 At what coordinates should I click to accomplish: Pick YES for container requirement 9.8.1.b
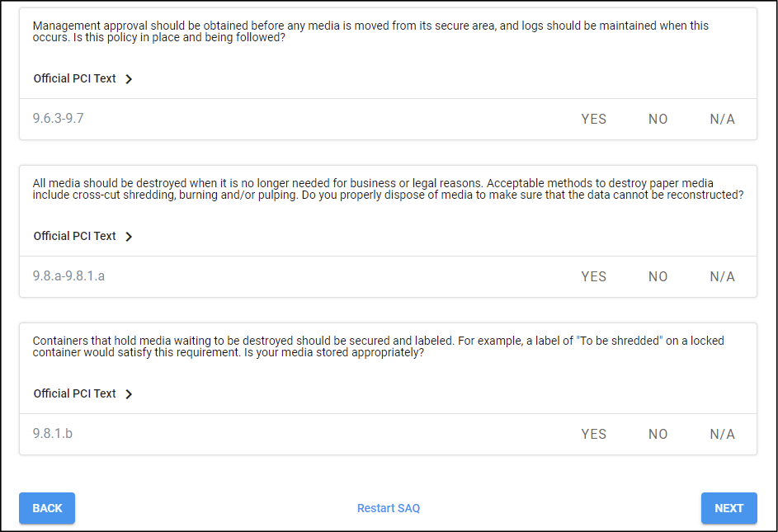point(593,434)
